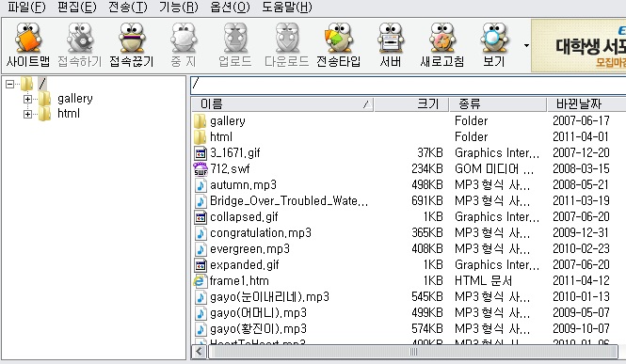Image resolution: width=626 pixels, height=364 pixels.
Task: Open the 전송(T) menu
Action: [x=128, y=7]
